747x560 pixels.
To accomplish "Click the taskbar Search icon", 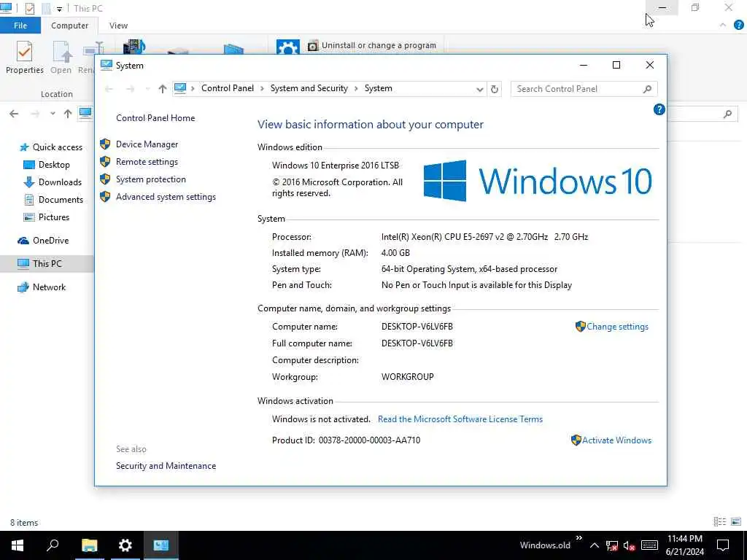I will pos(53,545).
